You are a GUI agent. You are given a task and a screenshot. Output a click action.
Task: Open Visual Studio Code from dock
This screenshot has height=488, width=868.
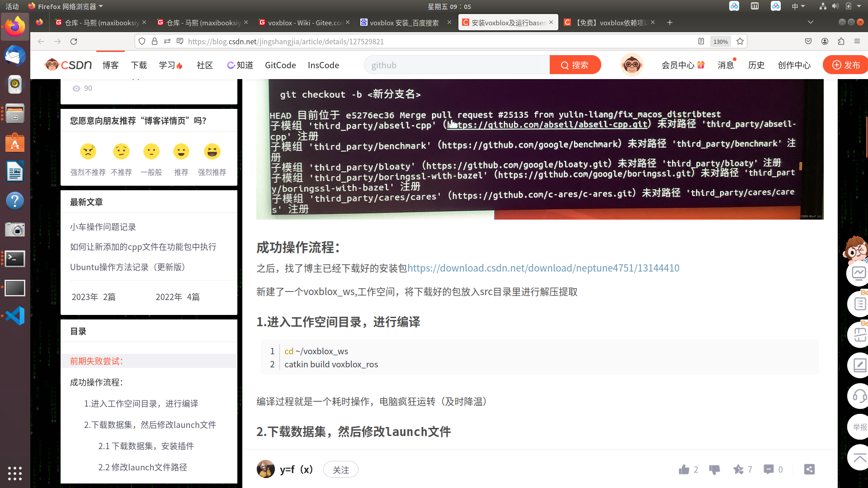point(15,316)
